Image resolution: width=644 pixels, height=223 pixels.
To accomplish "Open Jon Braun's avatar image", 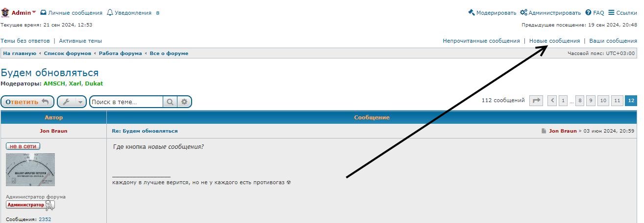I will [x=30, y=169].
